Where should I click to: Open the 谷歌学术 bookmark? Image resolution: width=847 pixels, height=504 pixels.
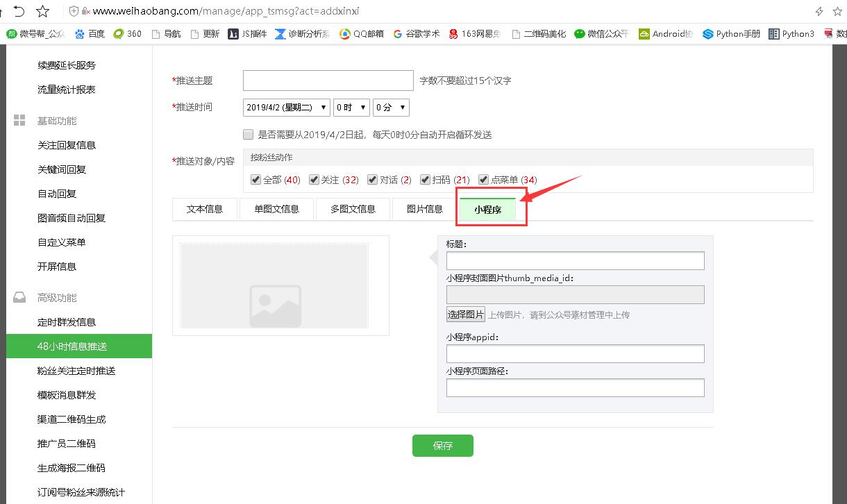coord(416,33)
